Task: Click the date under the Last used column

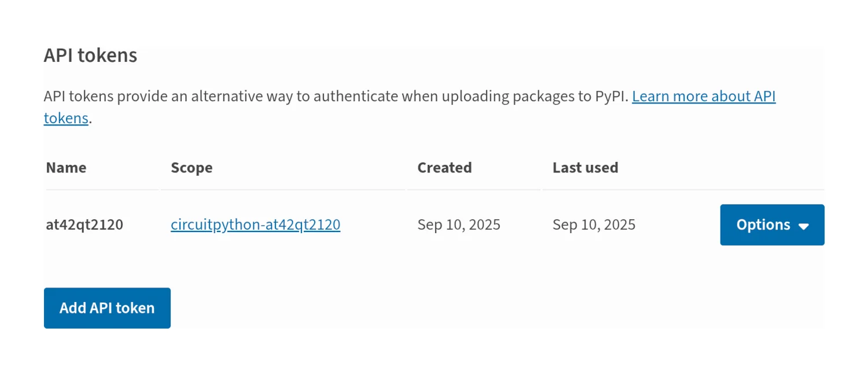Action: coord(594,224)
